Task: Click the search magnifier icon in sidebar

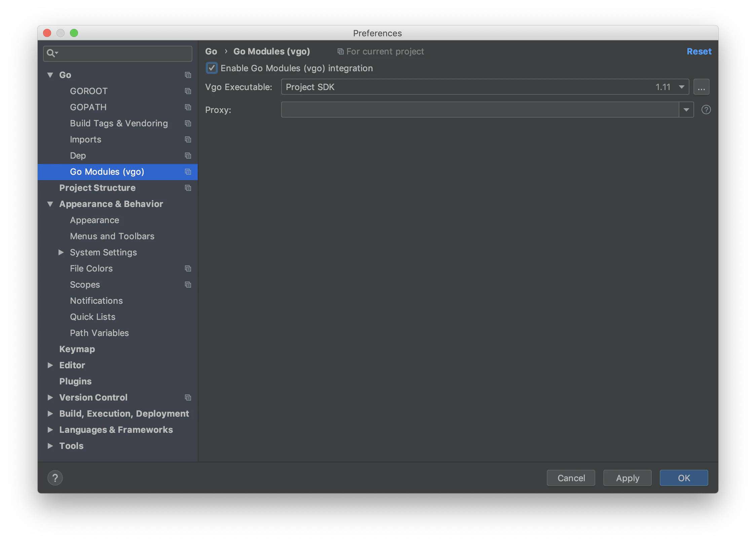Action: [x=52, y=53]
